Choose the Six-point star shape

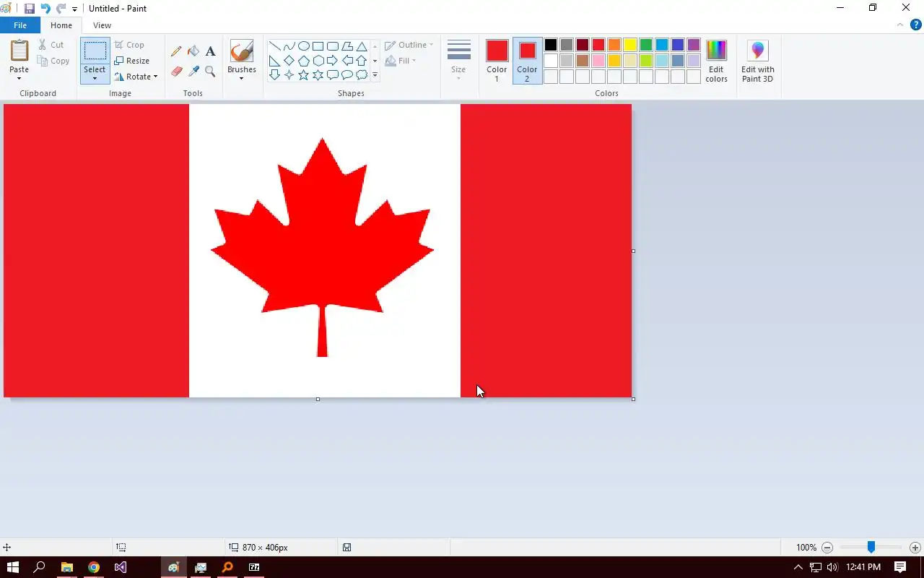pos(318,75)
